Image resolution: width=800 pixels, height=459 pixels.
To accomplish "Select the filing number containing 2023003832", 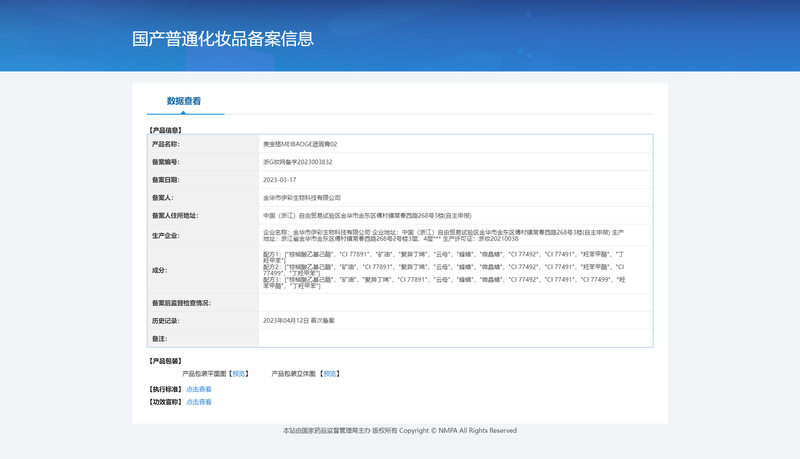I will pyautogui.click(x=297, y=162).
